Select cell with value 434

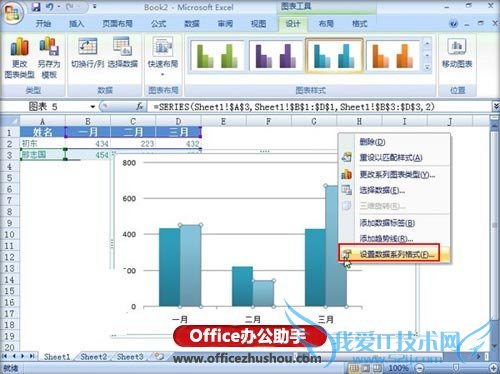(x=88, y=144)
